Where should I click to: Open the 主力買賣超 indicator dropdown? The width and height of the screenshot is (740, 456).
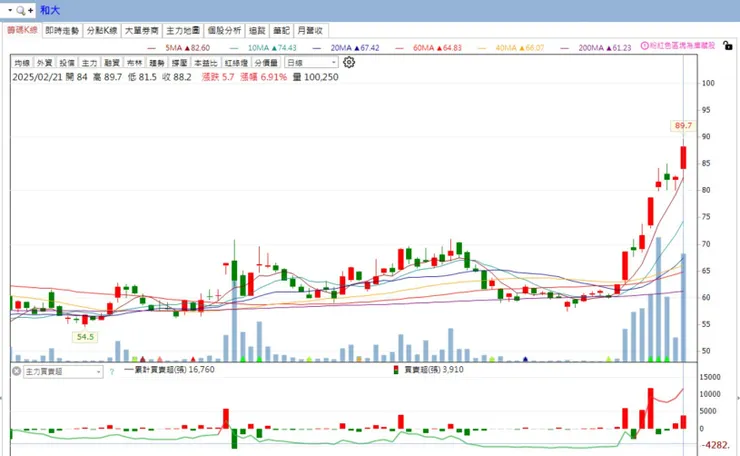pos(63,372)
